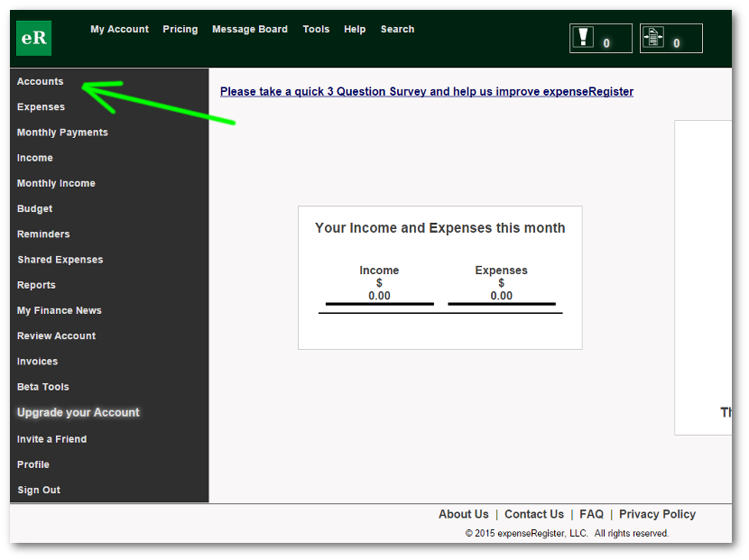Open Reminders from the sidebar

click(43, 234)
